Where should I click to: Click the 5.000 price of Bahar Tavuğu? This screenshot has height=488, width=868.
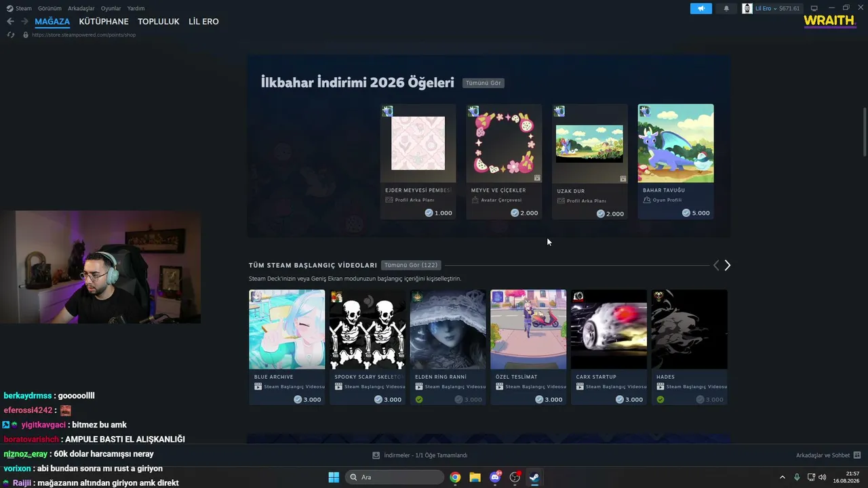coord(696,213)
